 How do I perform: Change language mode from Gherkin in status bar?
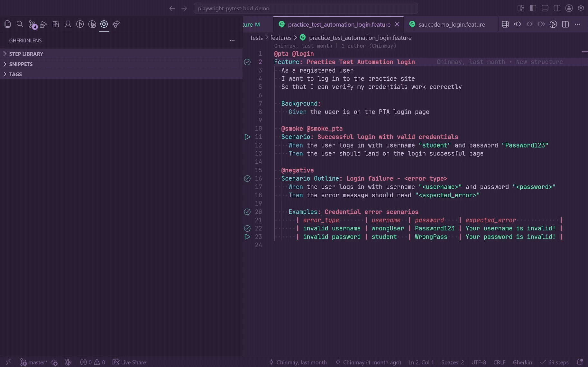tap(522, 362)
